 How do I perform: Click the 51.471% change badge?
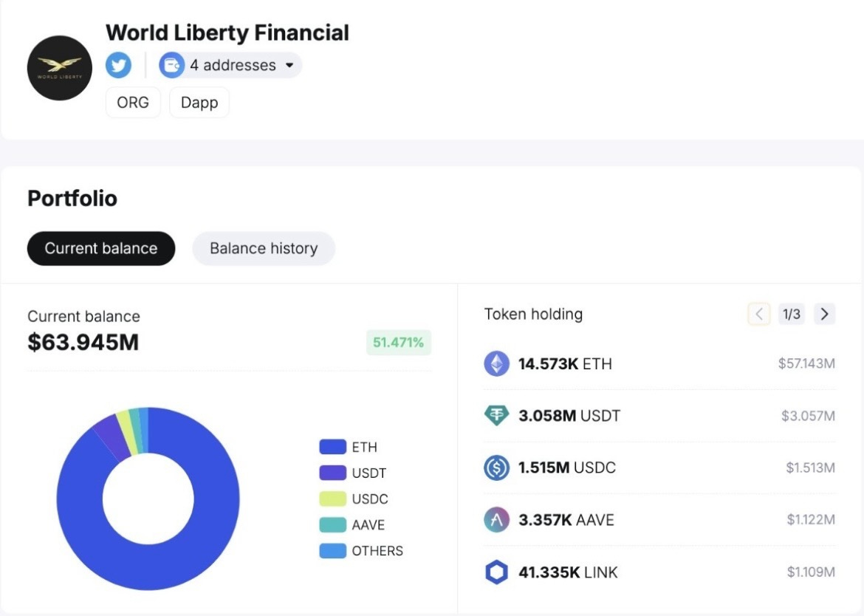point(398,342)
